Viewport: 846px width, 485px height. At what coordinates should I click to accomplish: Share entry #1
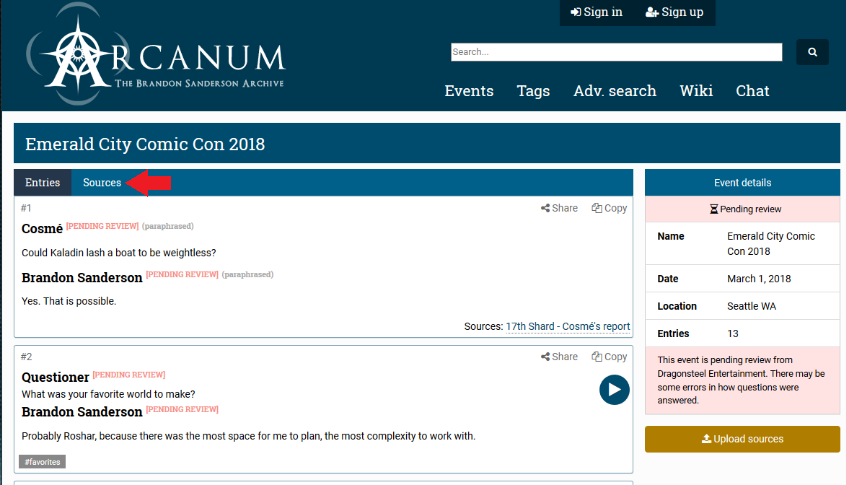tap(559, 208)
